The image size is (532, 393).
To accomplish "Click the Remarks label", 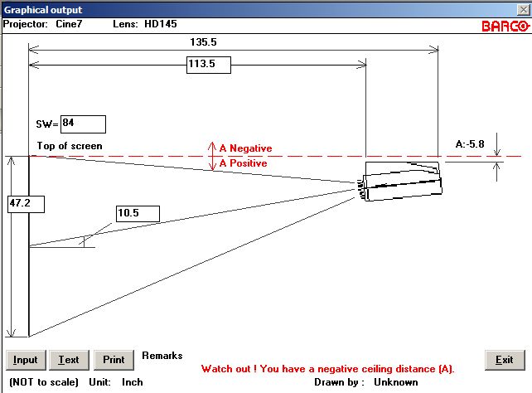I will (162, 356).
